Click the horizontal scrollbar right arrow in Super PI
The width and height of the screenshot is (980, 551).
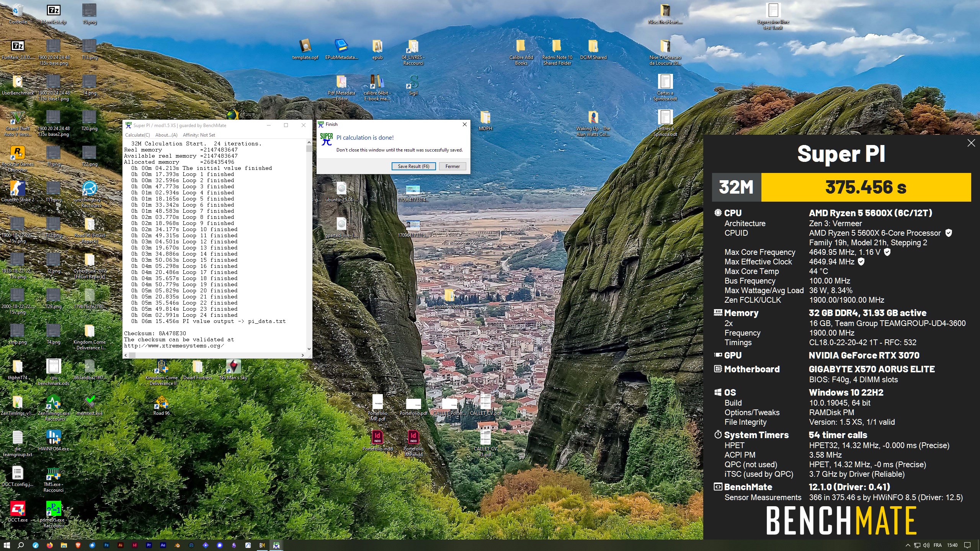point(302,355)
